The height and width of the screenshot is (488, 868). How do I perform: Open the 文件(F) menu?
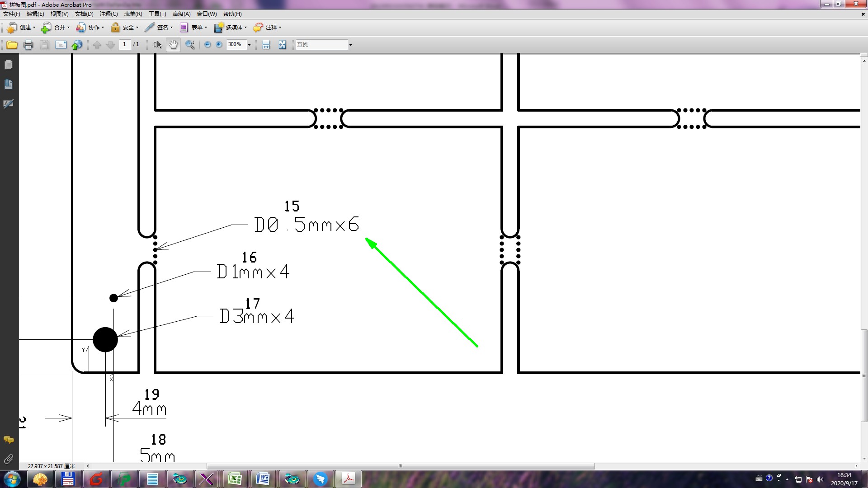[x=12, y=14]
